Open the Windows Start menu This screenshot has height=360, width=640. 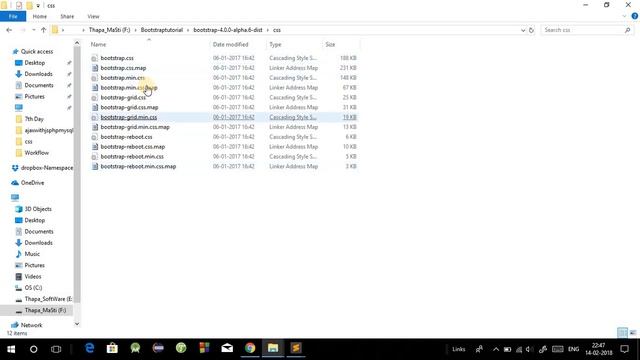pos(11,349)
